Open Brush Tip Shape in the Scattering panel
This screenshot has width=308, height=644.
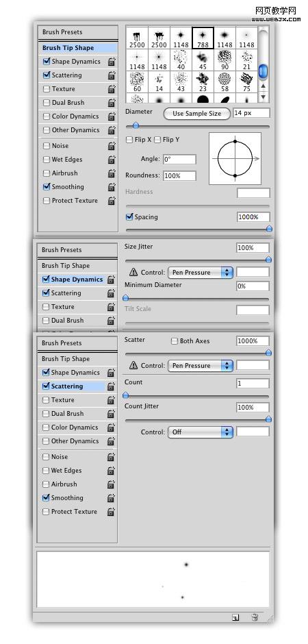(x=66, y=358)
